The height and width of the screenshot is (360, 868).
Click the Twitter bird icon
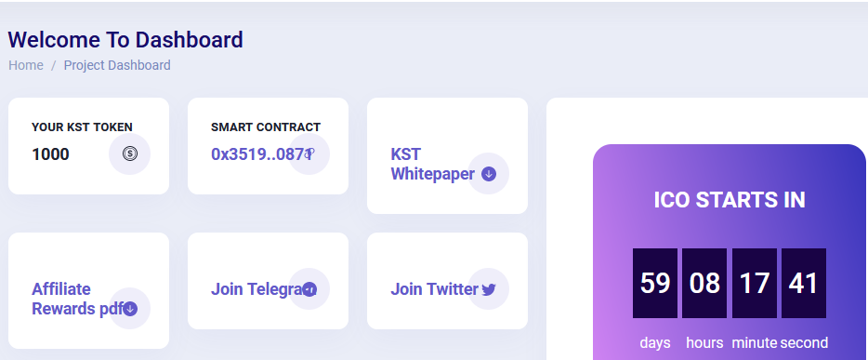pyautogui.click(x=488, y=289)
